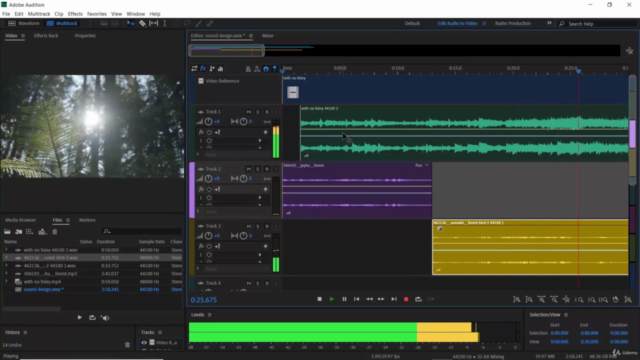Screen dimensions: 640x360
Task: Toggle Loop Playback button
Action: point(418,299)
